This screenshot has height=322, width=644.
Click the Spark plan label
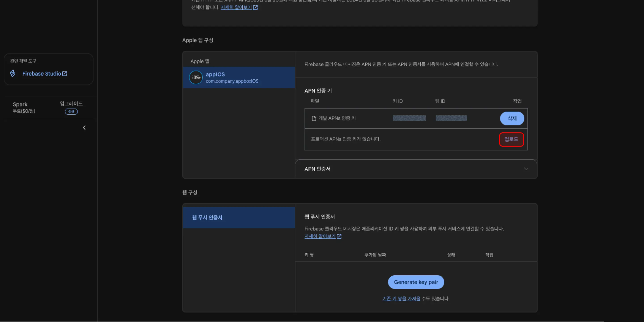point(20,104)
